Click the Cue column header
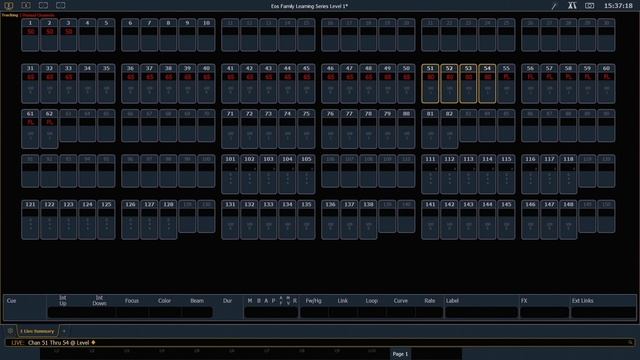Viewport: 640px width, 360px height. point(11,300)
